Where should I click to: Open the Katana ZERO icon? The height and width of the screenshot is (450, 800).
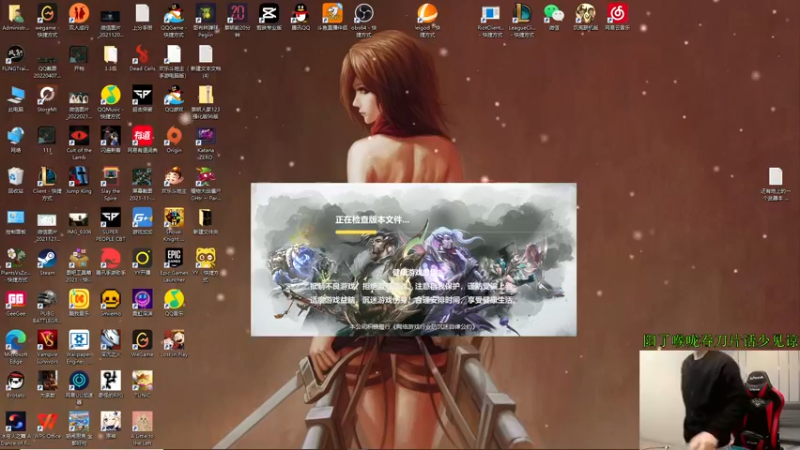[x=205, y=136]
